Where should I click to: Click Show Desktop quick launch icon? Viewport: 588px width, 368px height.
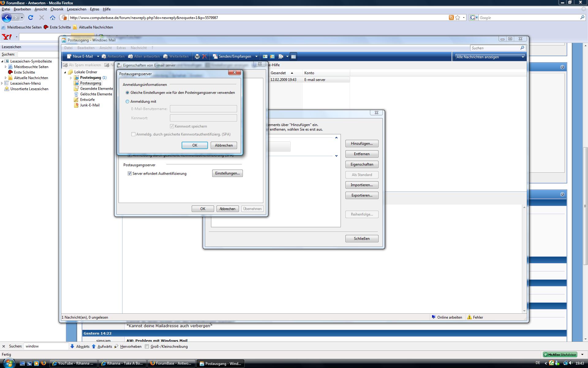pyautogui.click(x=22, y=363)
